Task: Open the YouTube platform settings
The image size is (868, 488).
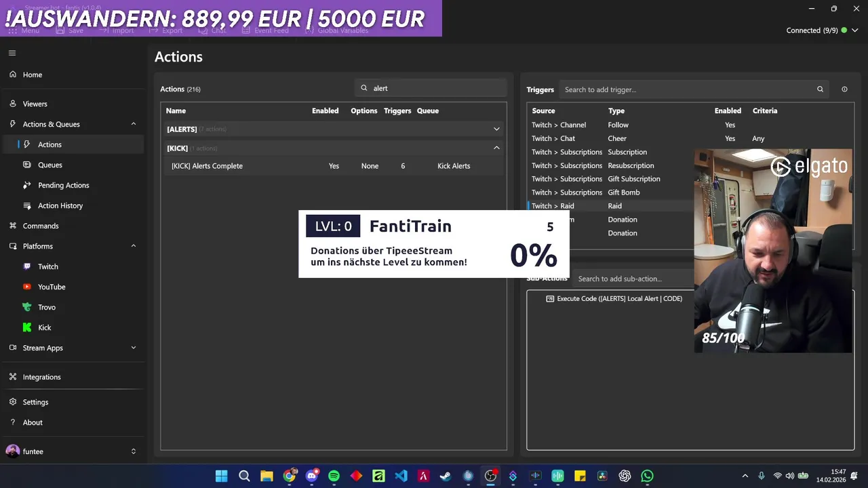Action: pos(52,287)
